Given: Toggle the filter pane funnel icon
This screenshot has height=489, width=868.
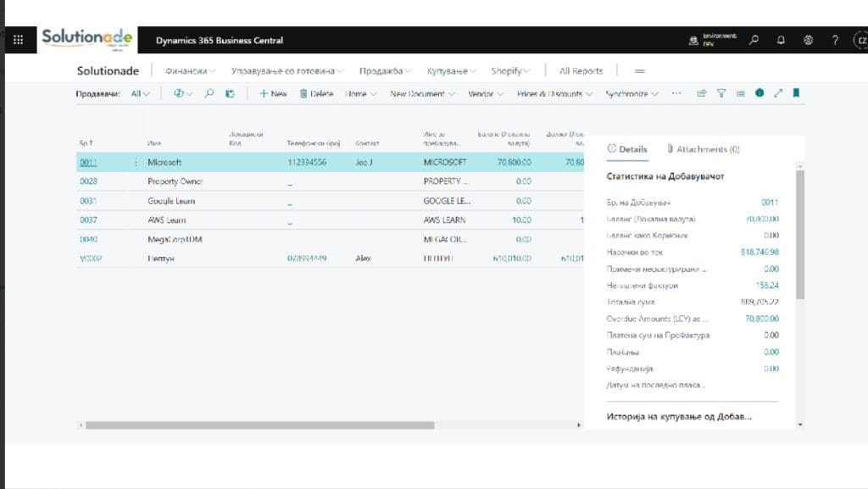Looking at the screenshot, I should tap(721, 93).
